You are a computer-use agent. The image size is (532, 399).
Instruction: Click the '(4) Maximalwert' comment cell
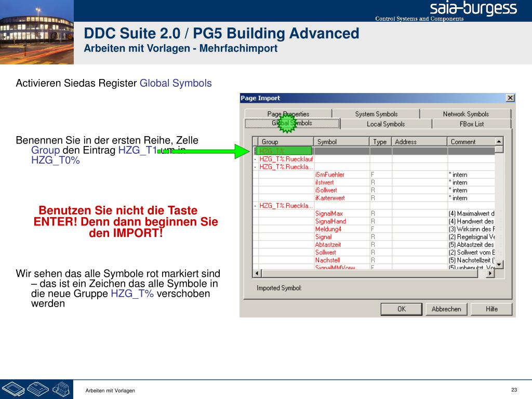tap(471, 214)
